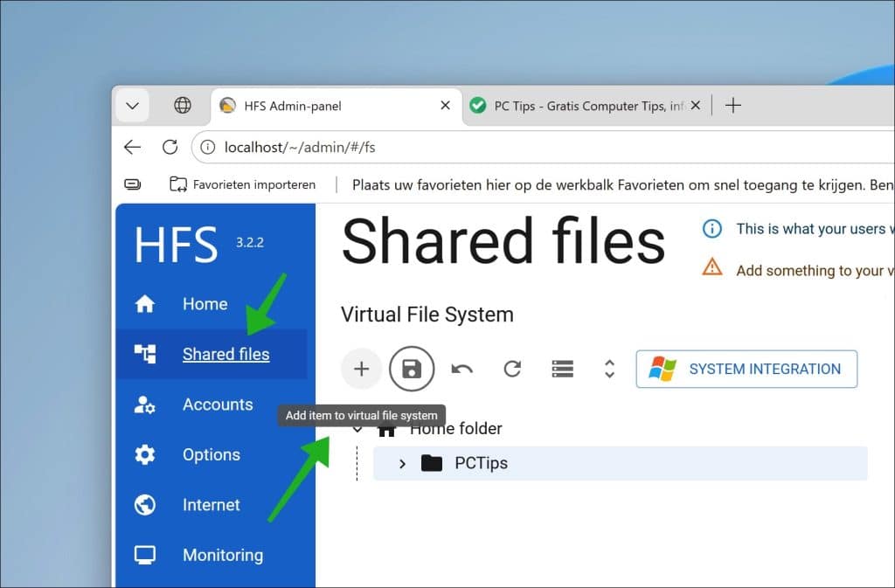This screenshot has height=588, width=895.
Task: Switch to PC Tips browser tab
Action: [x=585, y=106]
